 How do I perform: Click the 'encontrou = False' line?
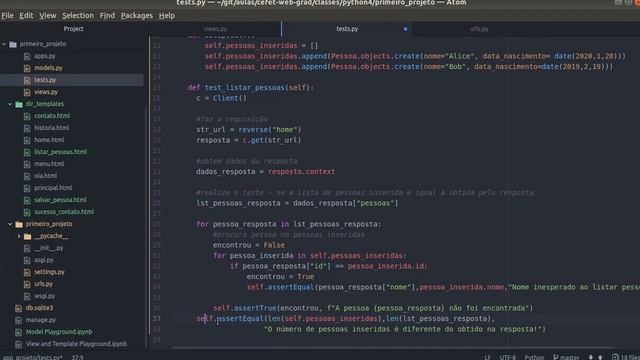(x=249, y=245)
